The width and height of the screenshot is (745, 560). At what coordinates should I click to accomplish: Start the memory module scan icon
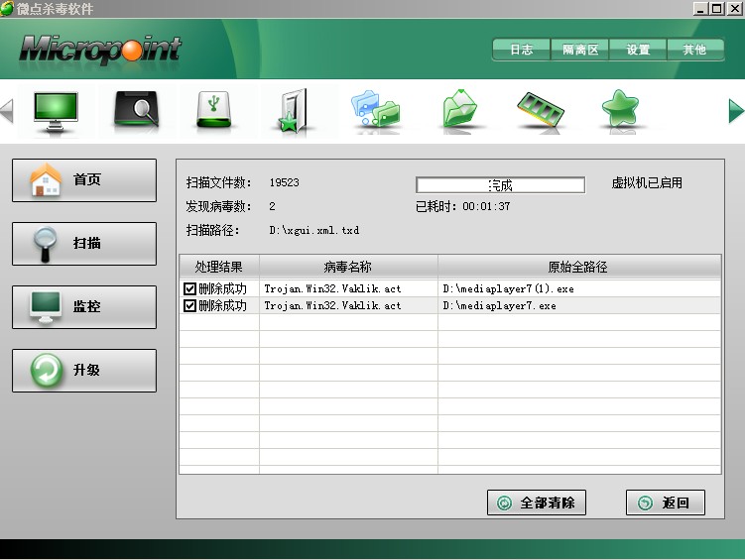541,109
